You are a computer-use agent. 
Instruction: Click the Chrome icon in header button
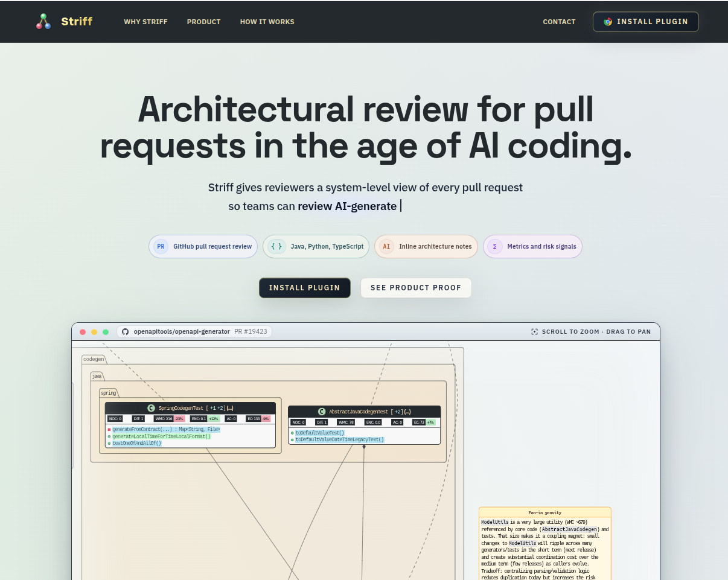click(608, 22)
